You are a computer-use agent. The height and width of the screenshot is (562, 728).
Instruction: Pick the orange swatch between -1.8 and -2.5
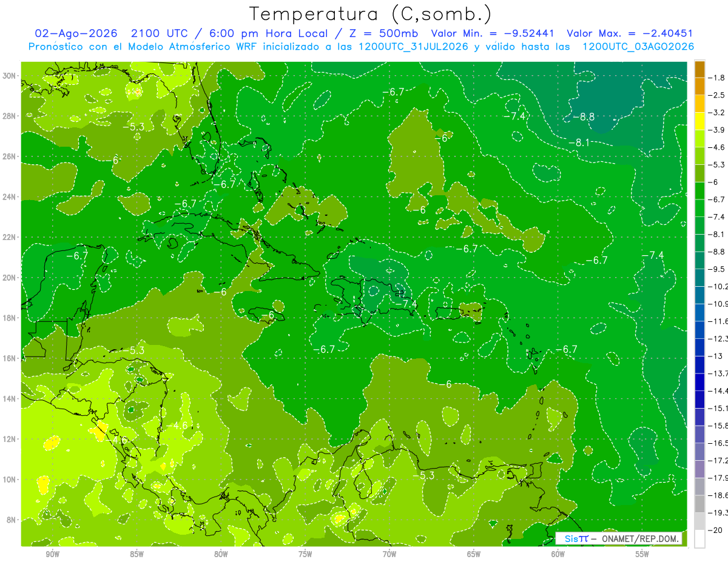699,86
